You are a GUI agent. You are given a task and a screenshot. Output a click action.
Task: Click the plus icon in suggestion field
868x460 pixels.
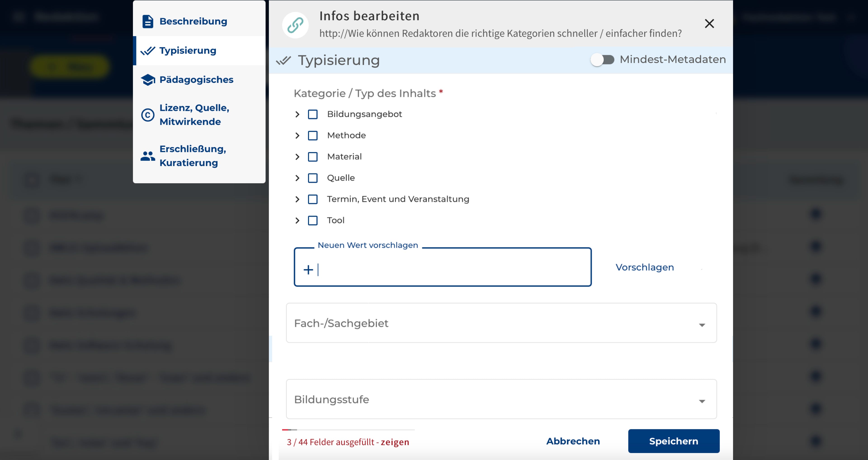click(308, 269)
